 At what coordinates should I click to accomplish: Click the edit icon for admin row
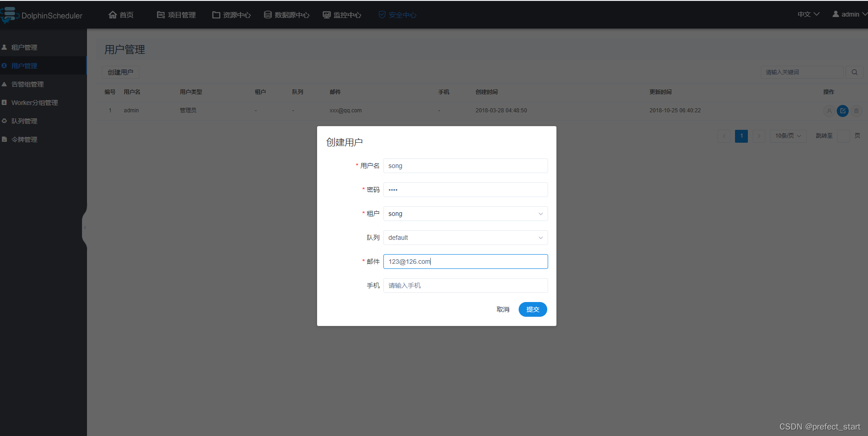[x=843, y=111]
